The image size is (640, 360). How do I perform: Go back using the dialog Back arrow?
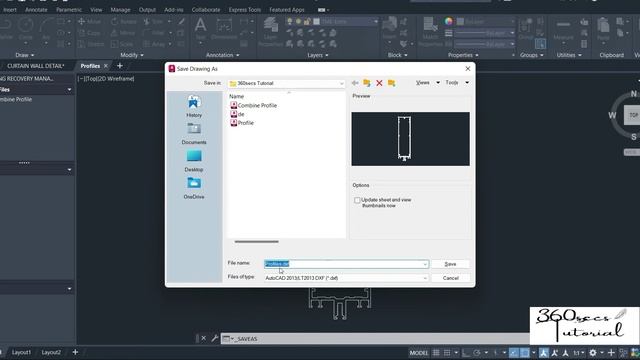point(355,83)
